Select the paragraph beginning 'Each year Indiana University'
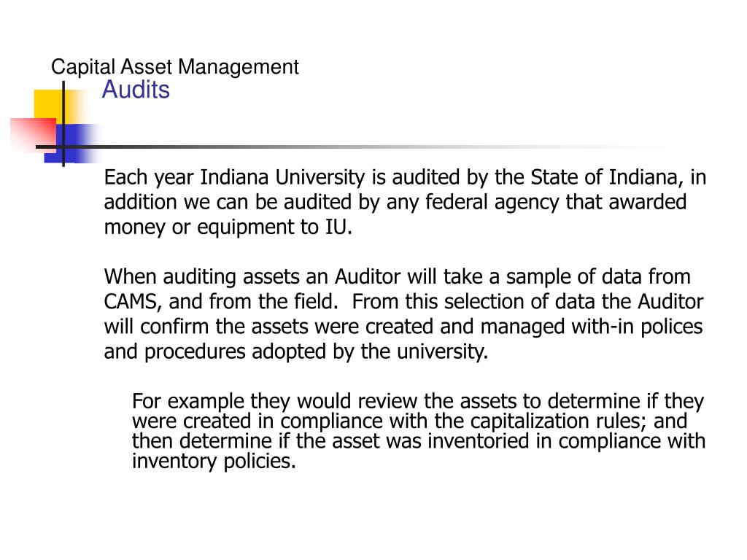The image size is (747, 560). 405,202
